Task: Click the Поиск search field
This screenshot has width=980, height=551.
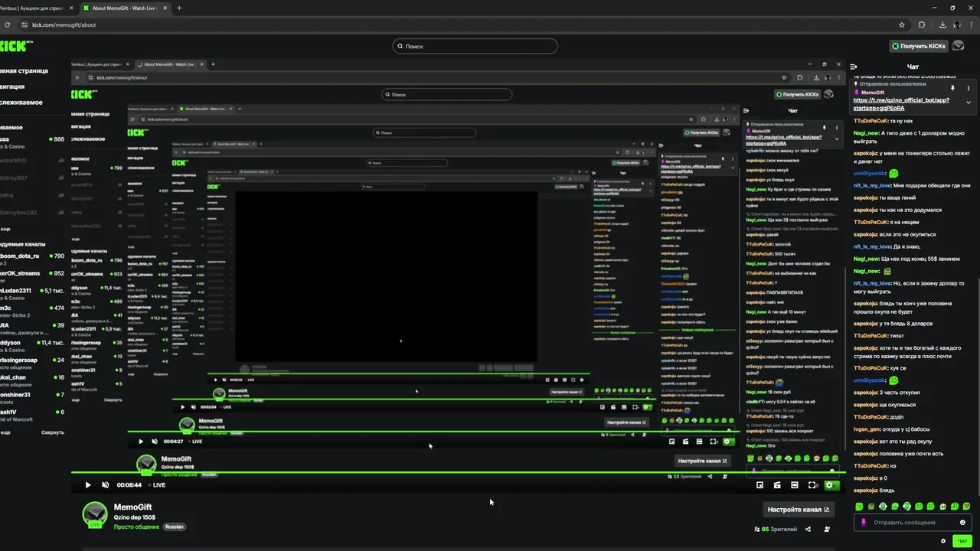Action: (475, 46)
